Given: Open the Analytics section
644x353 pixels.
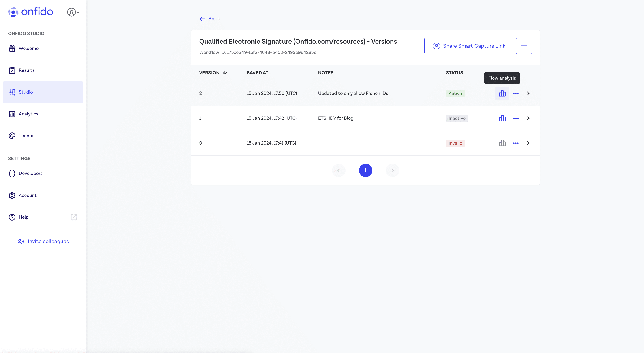Looking at the screenshot, I should 28,113.
